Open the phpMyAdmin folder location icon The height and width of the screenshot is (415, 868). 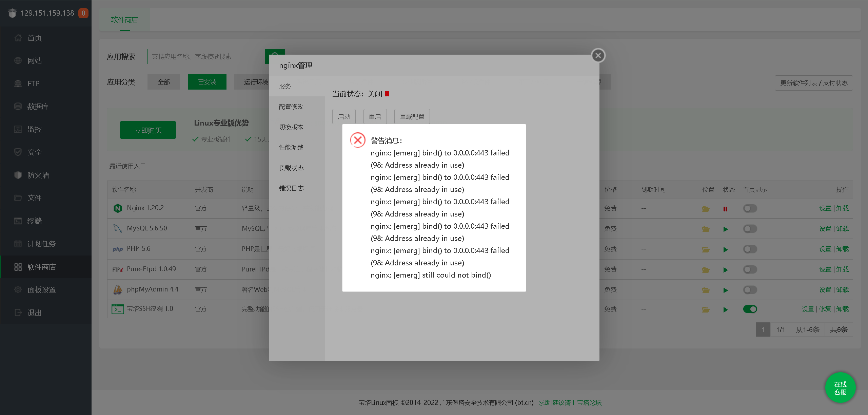[706, 290]
